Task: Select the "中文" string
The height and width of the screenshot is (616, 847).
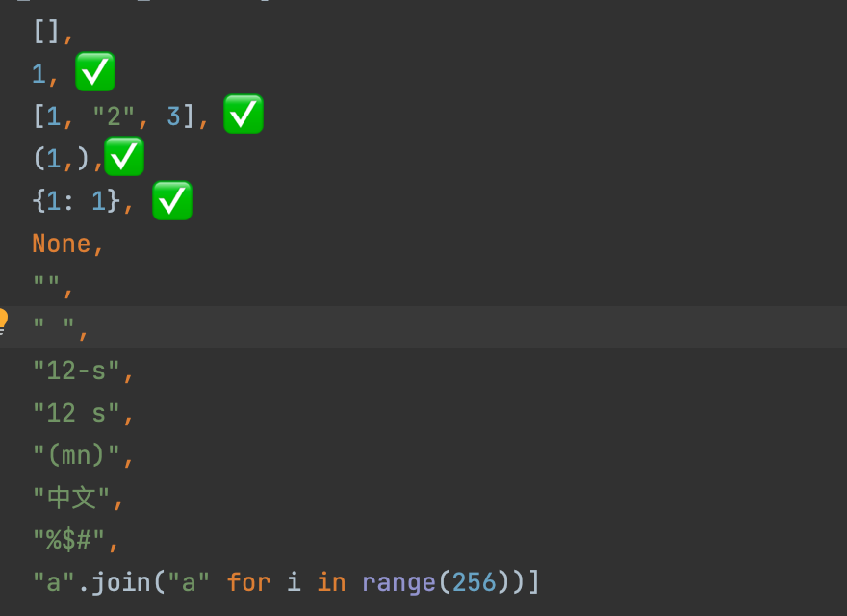Action: (x=72, y=497)
